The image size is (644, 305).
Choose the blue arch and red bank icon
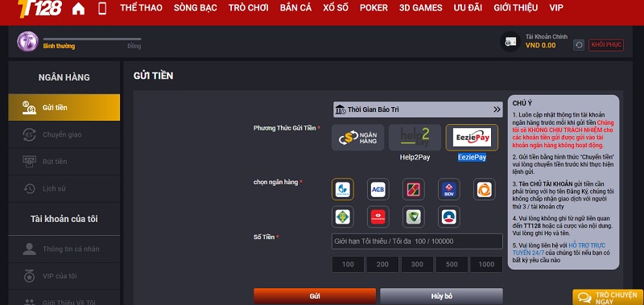(449, 216)
